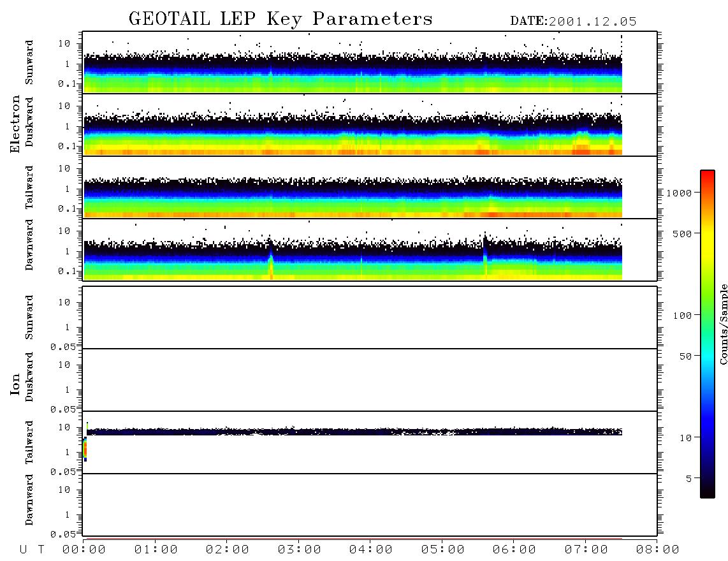Click the 04:00 time axis label

(371, 550)
